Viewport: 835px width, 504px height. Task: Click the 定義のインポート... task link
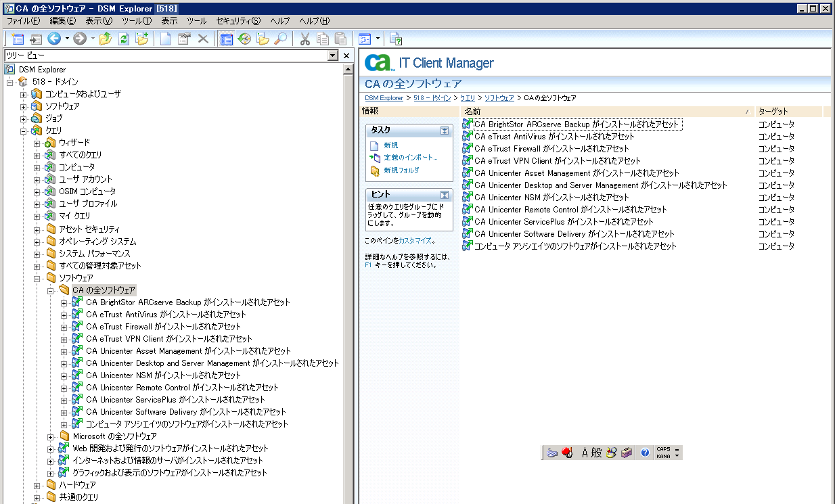410,158
